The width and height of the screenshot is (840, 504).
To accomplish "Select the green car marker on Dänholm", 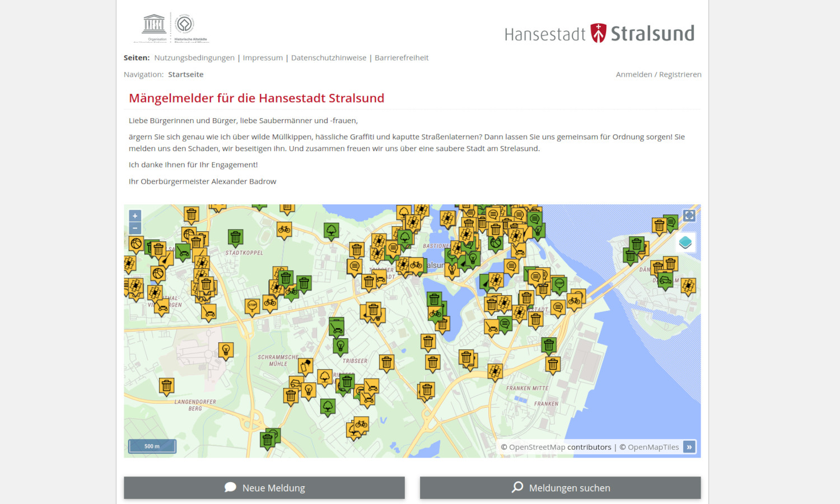I will coord(665,279).
